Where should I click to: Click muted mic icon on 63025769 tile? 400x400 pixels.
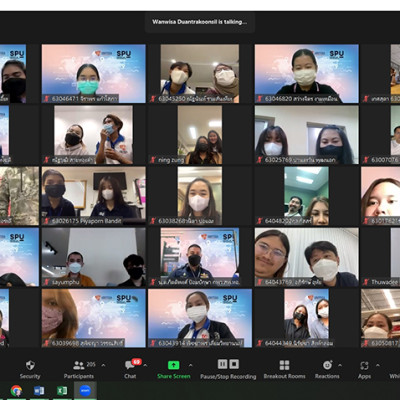260,160
